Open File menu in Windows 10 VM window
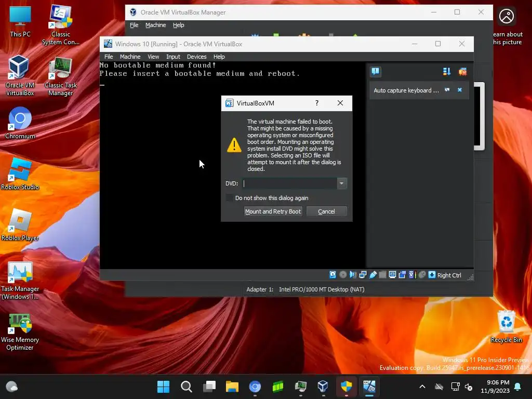532x399 pixels. (109, 57)
